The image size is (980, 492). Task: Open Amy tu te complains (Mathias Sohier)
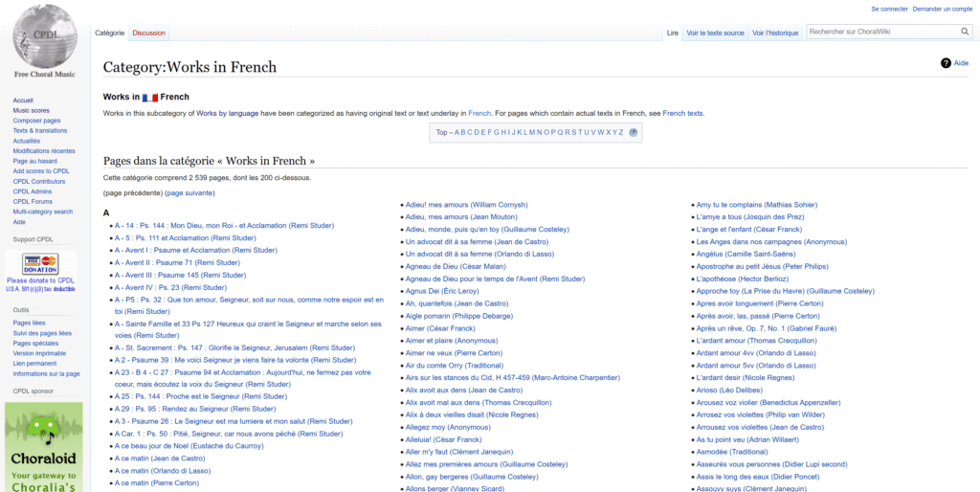pyautogui.click(x=757, y=205)
